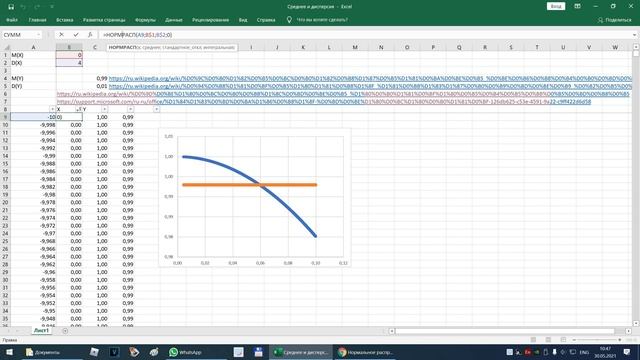Toggle ribbon display options icon
The width and height of the screenshot is (640, 360).
[x=577, y=6]
